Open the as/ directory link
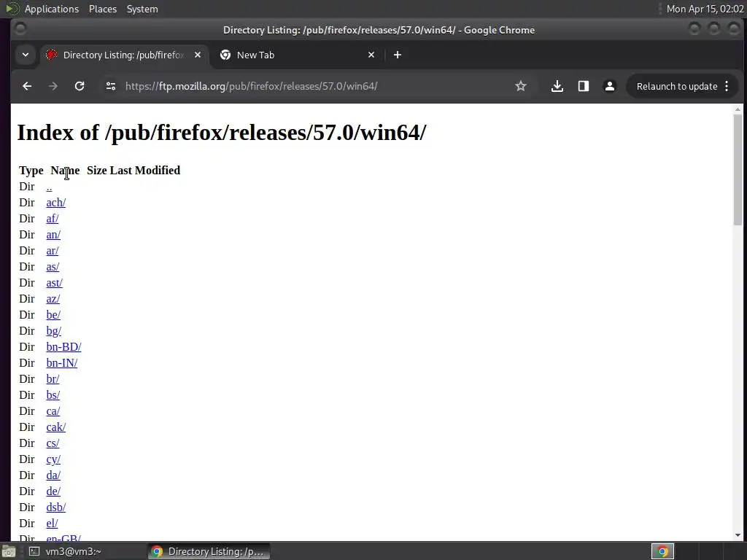747x560 pixels. (x=53, y=267)
